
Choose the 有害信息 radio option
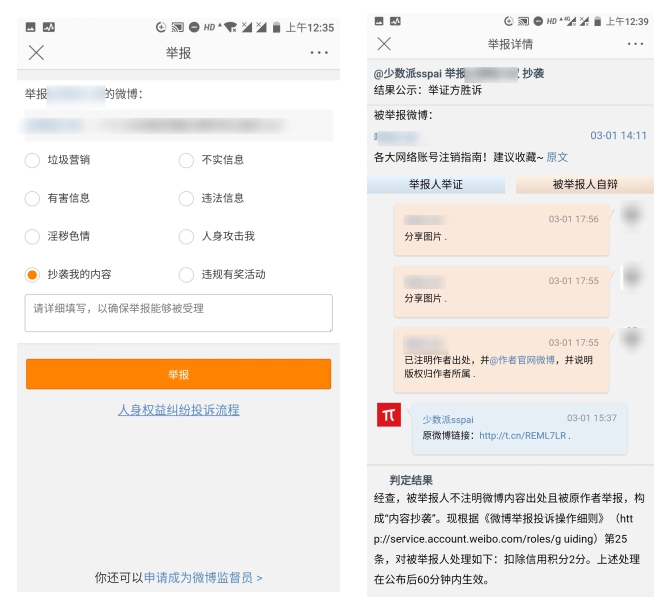(32, 198)
